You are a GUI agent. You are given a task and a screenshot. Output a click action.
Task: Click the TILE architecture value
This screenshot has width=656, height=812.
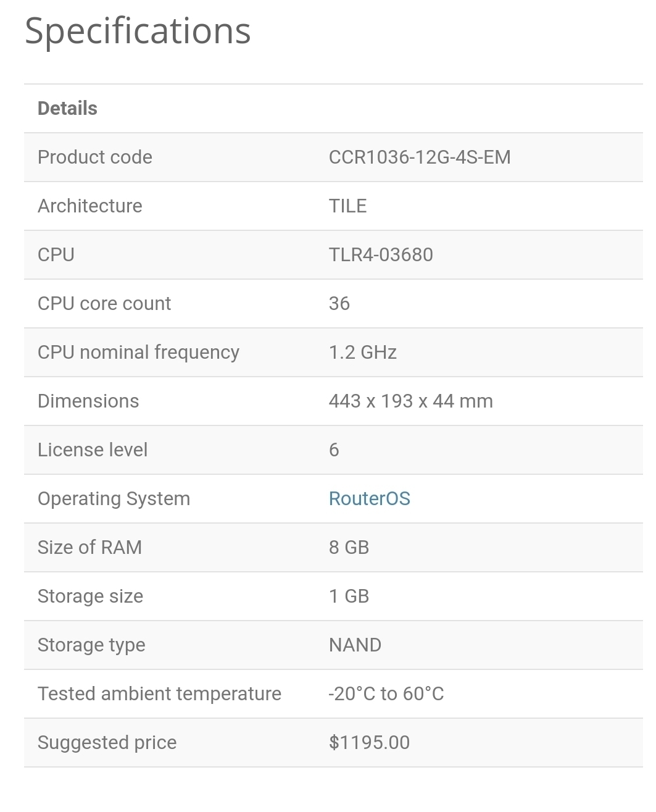pos(347,206)
